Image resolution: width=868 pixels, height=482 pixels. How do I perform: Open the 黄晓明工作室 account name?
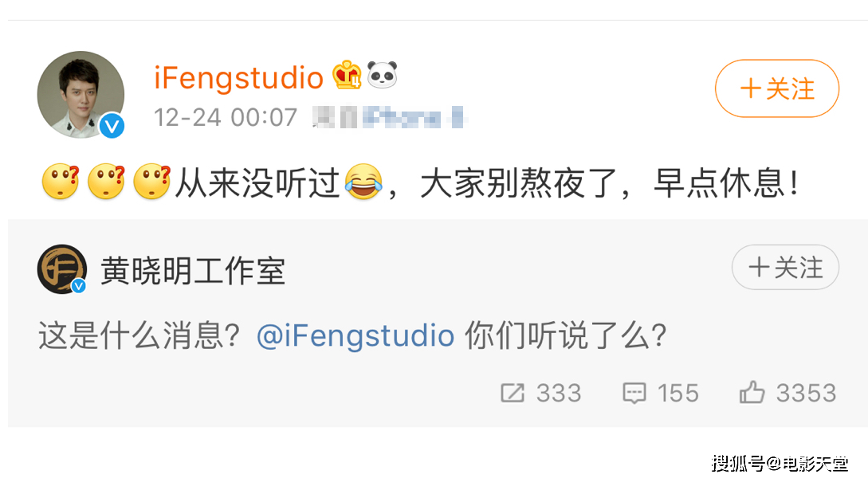tap(193, 272)
